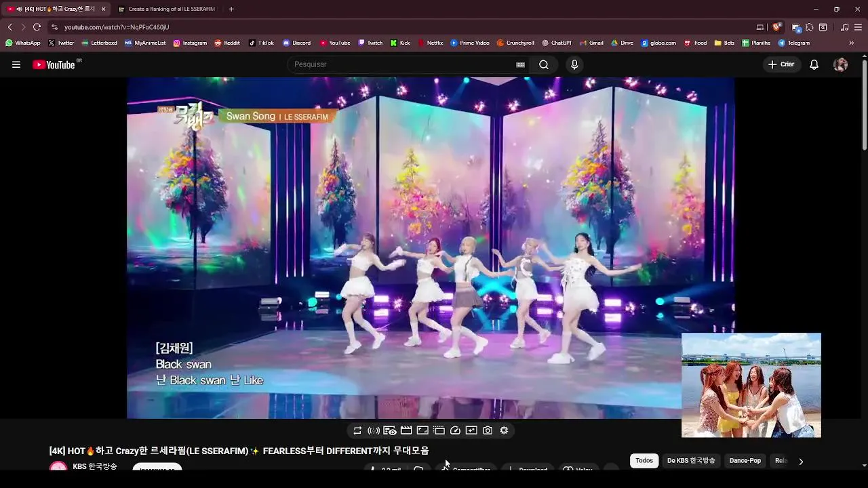Click the main video player

pyautogui.click(x=431, y=248)
